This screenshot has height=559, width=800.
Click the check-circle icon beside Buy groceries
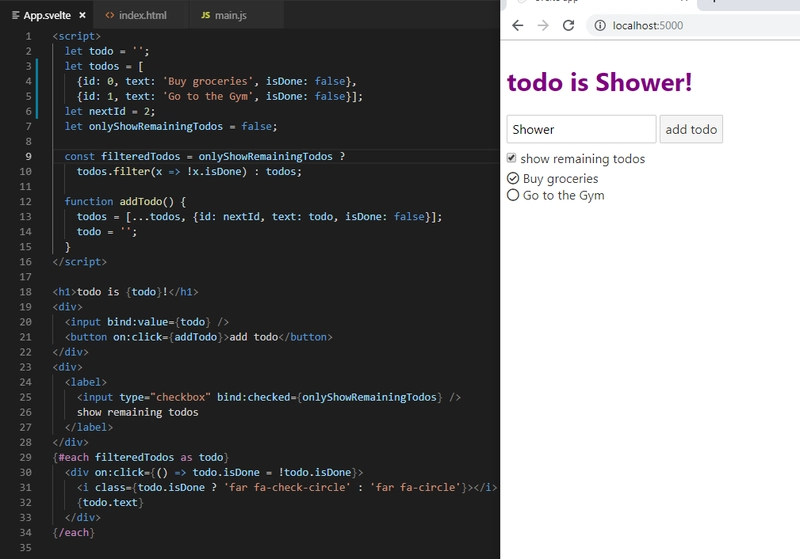coord(513,179)
